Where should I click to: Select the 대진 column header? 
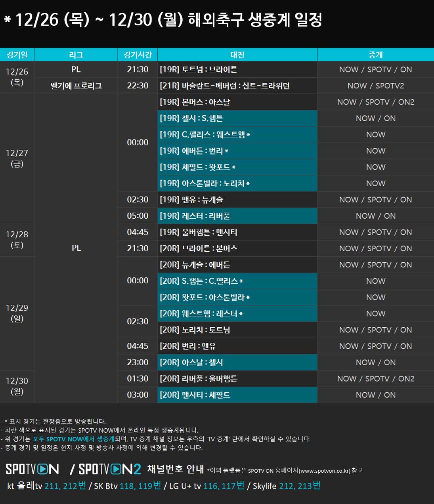pos(237,55)
